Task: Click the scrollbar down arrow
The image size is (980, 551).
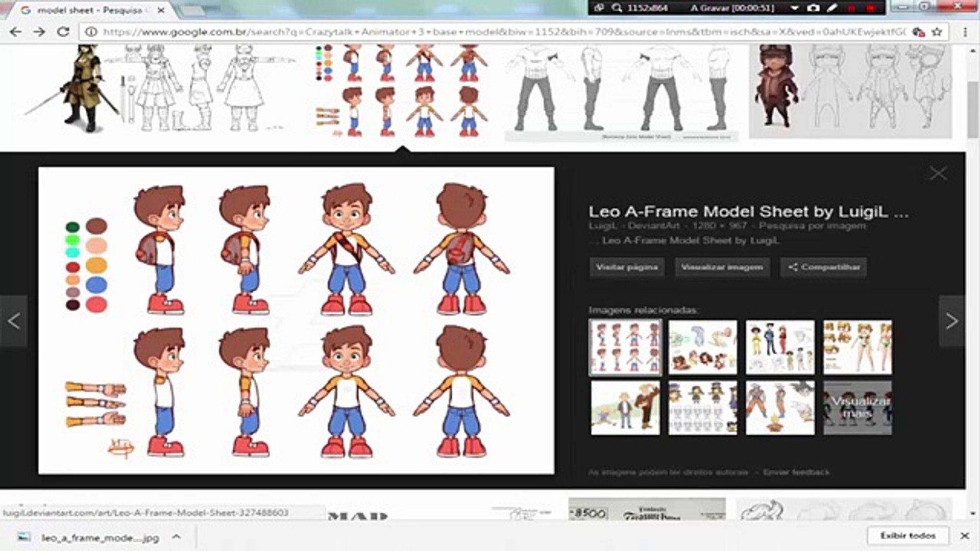Action: (973, 513)
